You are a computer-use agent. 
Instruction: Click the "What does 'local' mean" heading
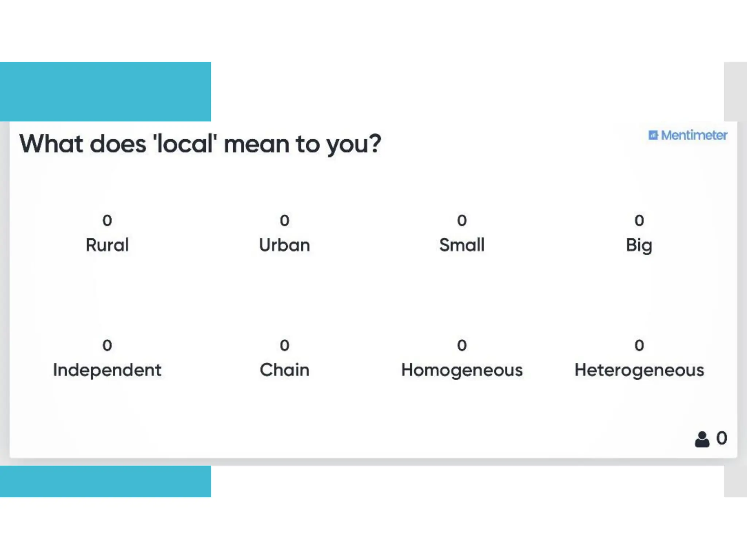click(x=200, y=144)
